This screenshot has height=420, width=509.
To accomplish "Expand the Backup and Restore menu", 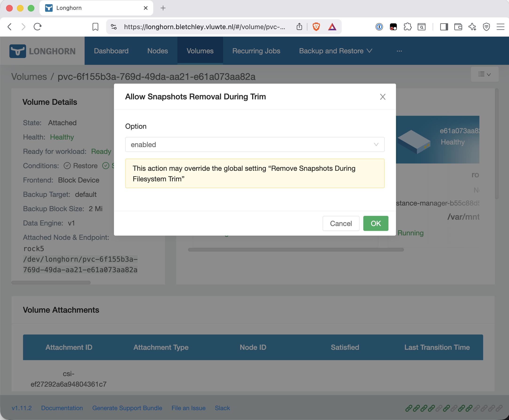I will pos(336,51).
